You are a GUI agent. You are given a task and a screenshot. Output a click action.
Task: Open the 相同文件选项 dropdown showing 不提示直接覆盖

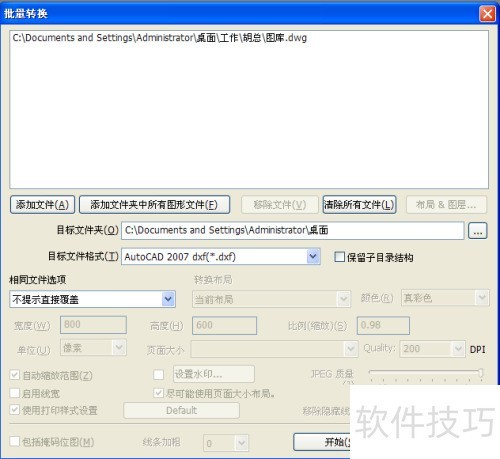point(92,299)
